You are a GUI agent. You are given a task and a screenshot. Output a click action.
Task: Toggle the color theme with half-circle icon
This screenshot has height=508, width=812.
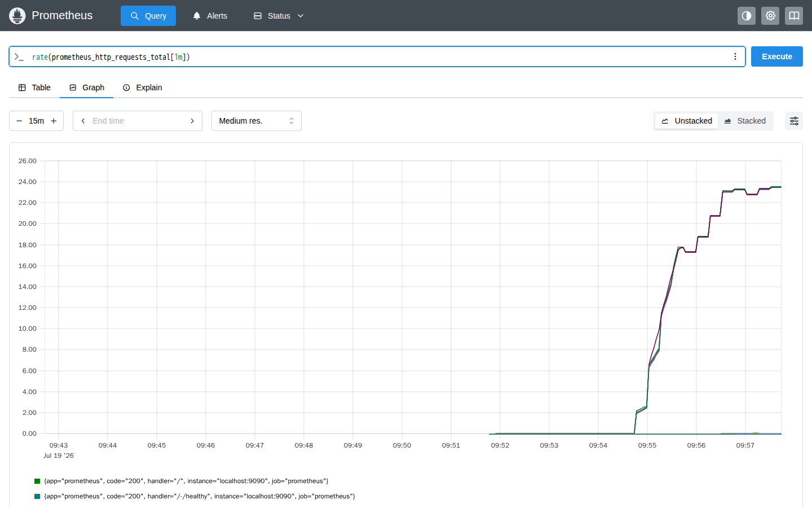747,16
